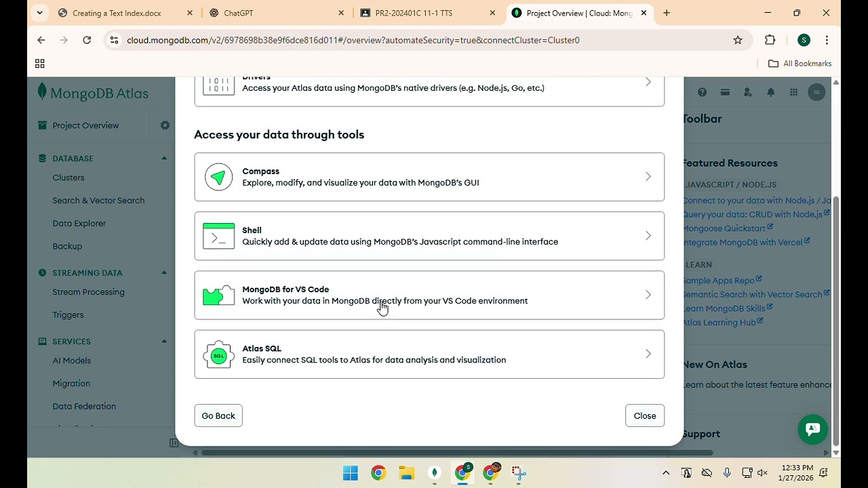The image size is (868, 488).
Task: Bookmark this page with the star icon
Action: pyautogui.click(x=738, y=40)
